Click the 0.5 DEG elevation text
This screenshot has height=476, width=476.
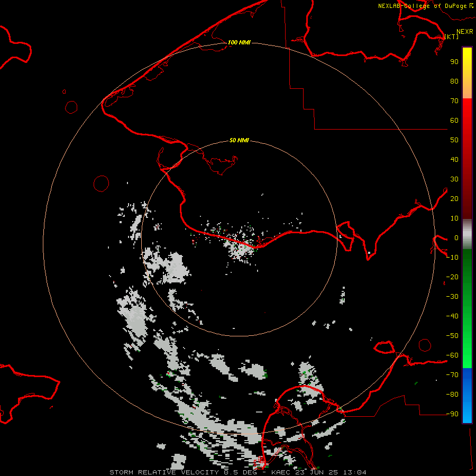pos(240,472)
